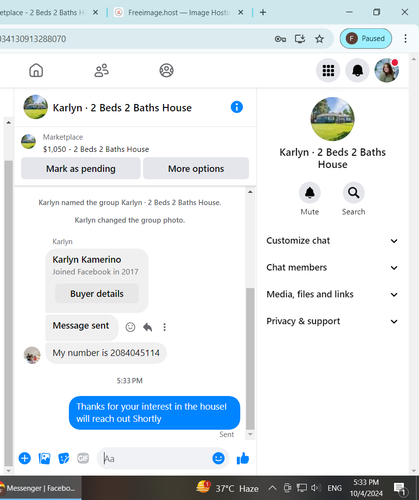Go to Facebook Home icon

[36, 70]
